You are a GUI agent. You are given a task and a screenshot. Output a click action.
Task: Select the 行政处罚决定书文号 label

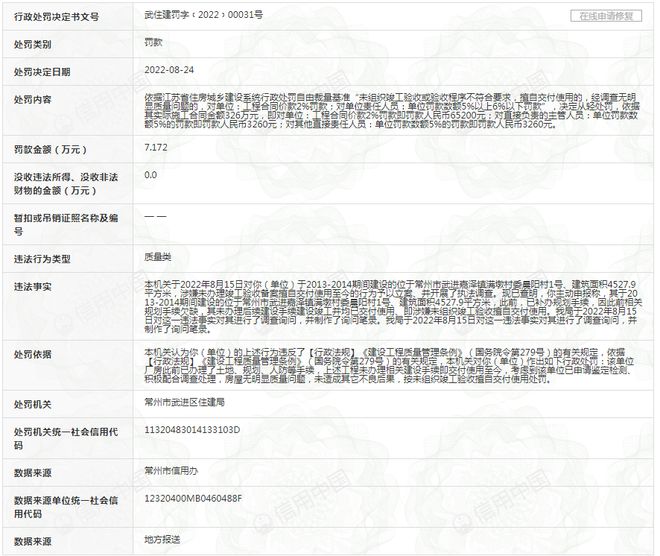point(56,17)
